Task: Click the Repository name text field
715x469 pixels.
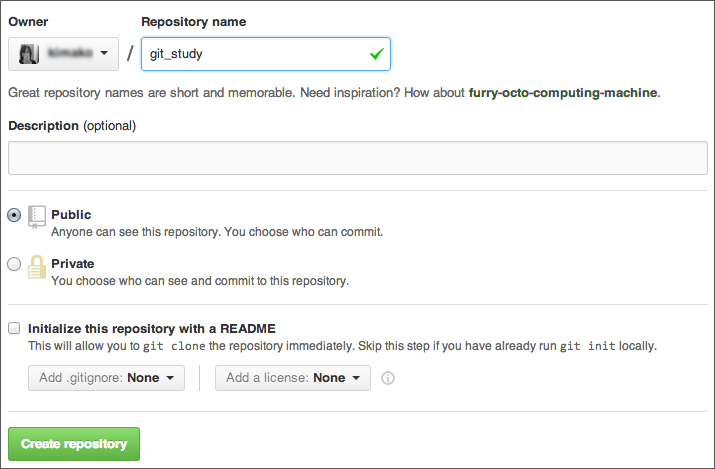Action: pos(255,54)
